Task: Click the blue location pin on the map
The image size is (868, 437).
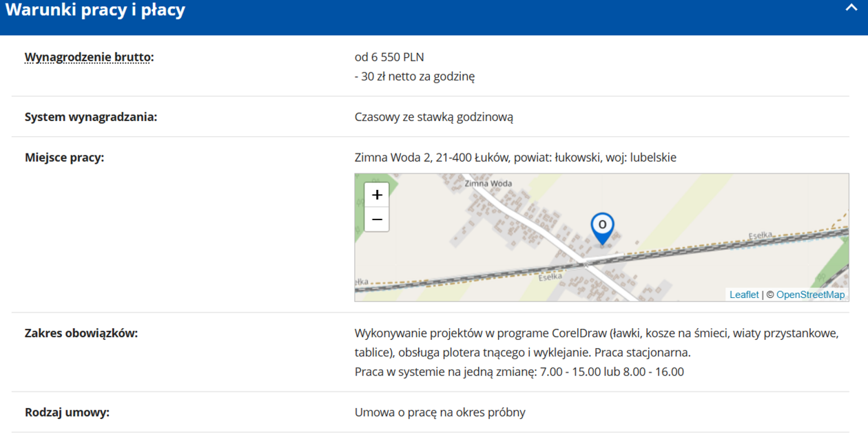Action: pyautogui.click(x=602, y=227)
